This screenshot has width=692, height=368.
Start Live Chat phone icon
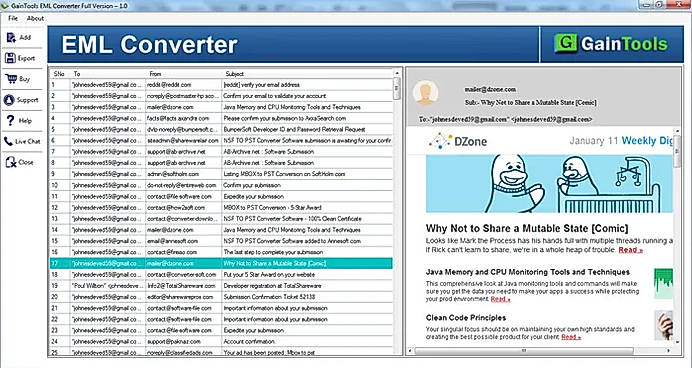tap(9, 141)
